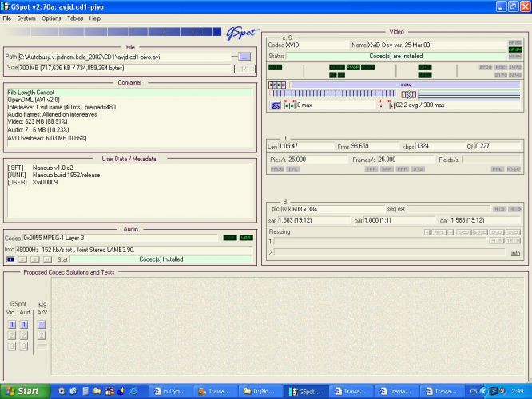Select the "OpenDML (AVI v2.0)" container line

pyautogui.click(x=34, y=100)
